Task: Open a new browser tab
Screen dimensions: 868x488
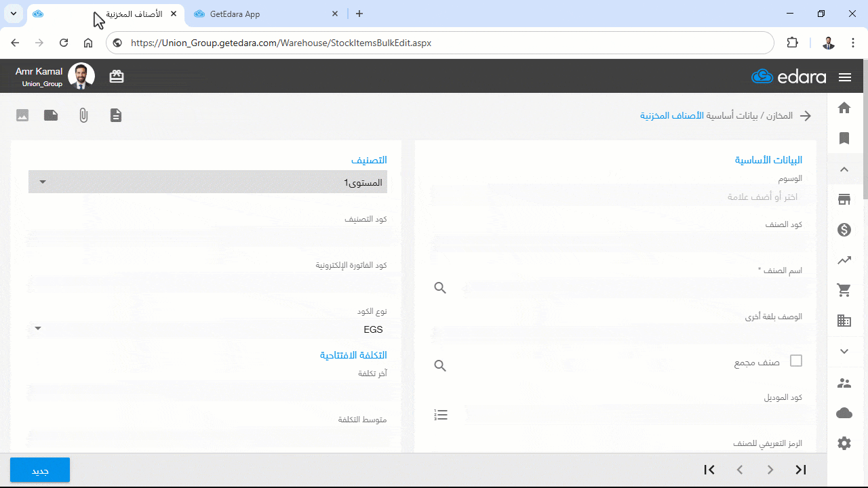Action: click(x=359, y=14)
